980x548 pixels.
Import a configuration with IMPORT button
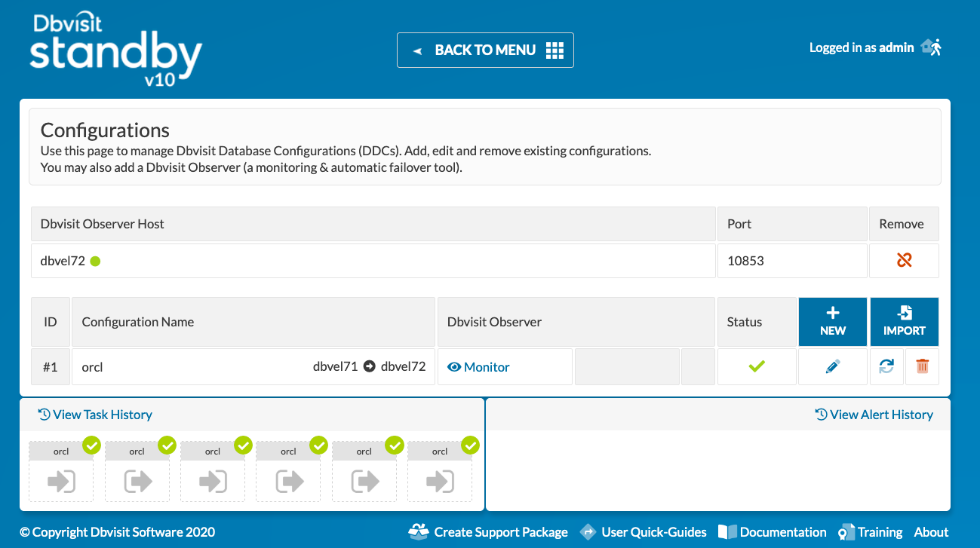[904, 321]
